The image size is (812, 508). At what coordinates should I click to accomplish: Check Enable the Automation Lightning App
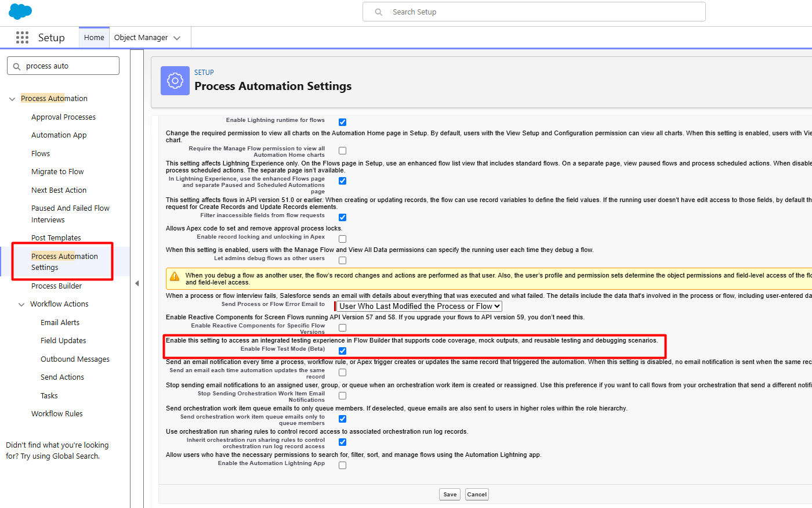[x=342, y=465]
